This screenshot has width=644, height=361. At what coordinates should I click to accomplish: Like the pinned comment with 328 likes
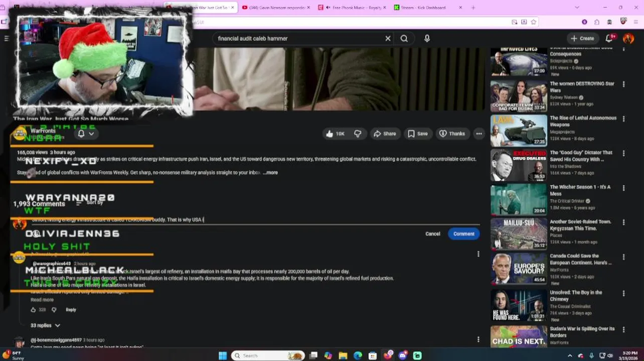click(33, 310)
